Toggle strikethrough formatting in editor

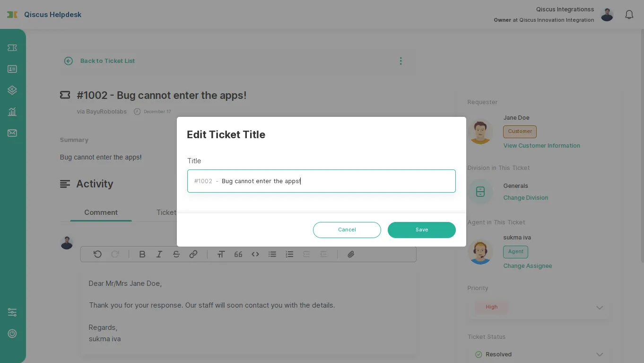click(x=176, y=254)
